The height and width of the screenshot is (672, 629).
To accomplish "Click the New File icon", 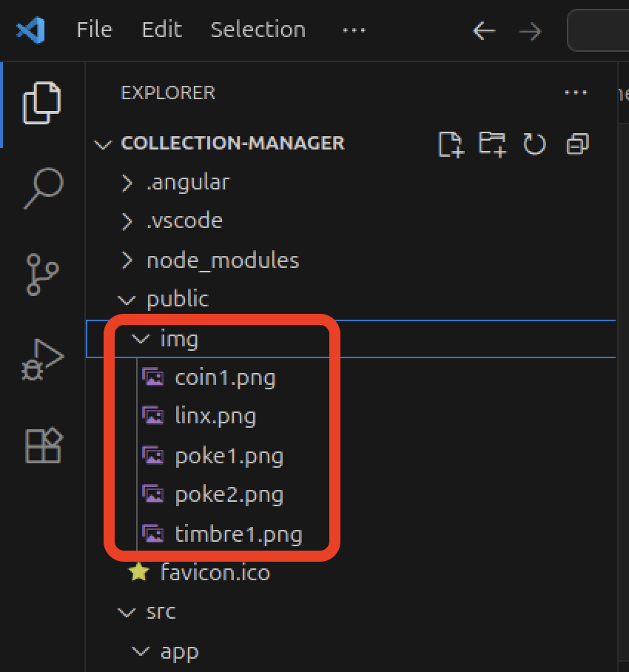I will [451, 144].
